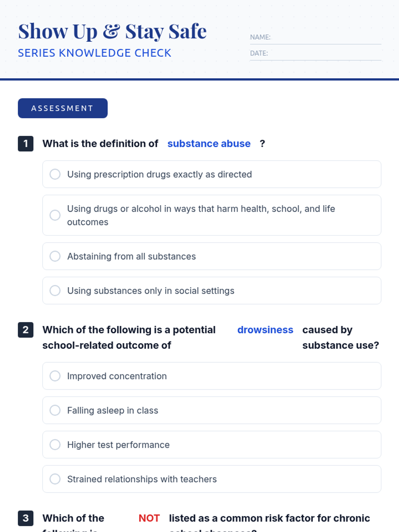This screenshot has height=532, width=399.
Task: Click question number 2 badge
Action: tap(26, 330)
